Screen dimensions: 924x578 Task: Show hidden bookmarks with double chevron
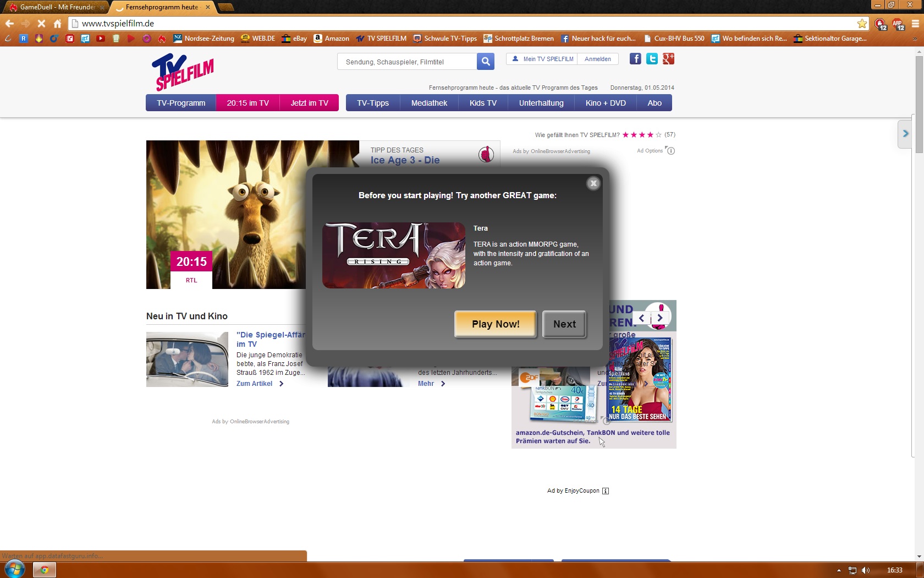(x=915, y=39)
